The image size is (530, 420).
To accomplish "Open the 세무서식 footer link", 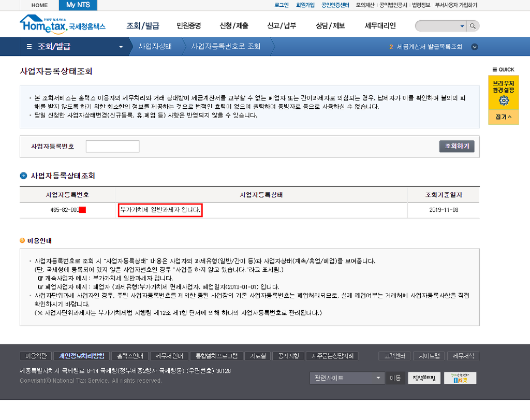I will coord(463,356).
